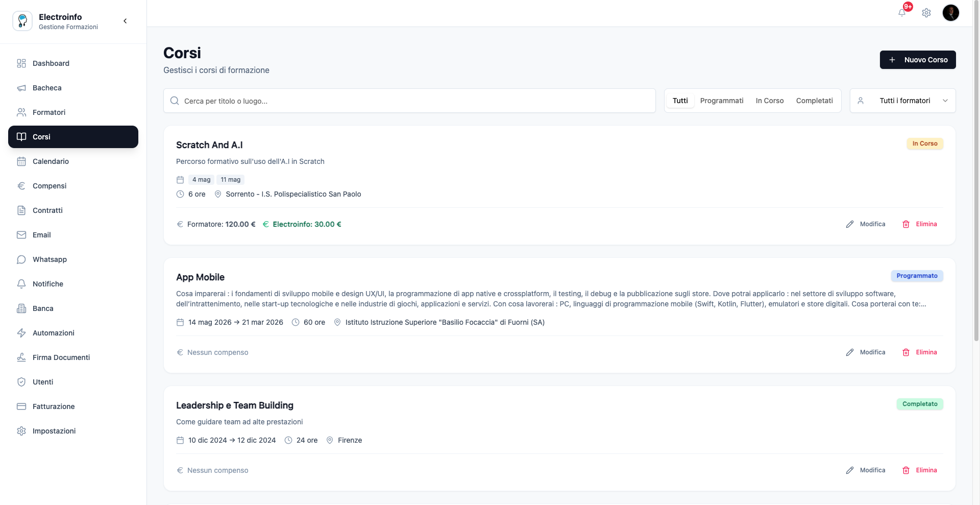Click the Automazioni lightning icon
This screenshot has height=505, width=980.
click(x=21, y=333)
